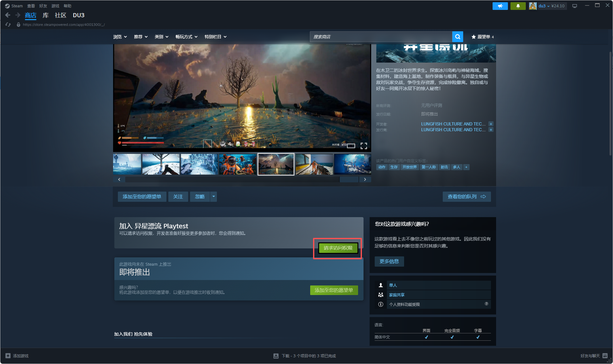Switch to the 库 tab
Image resolution: width=613 pixels, height=364 pixels.
click(46, 15)
